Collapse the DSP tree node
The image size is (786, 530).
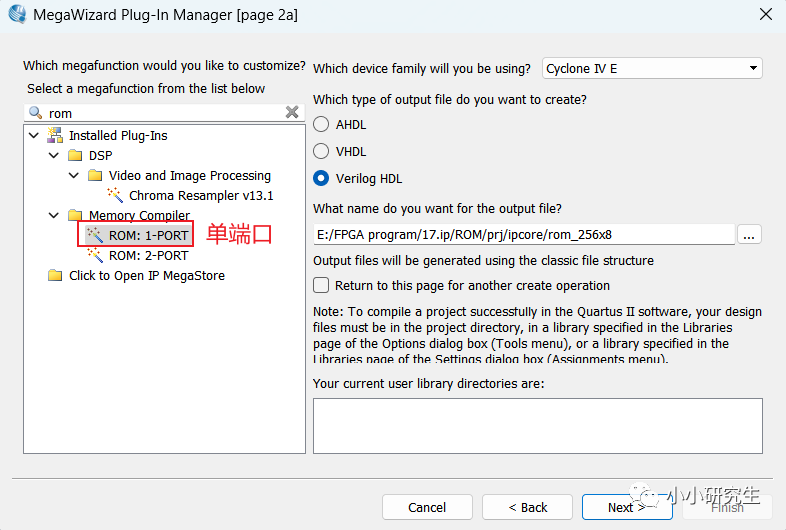click(54, 155)
